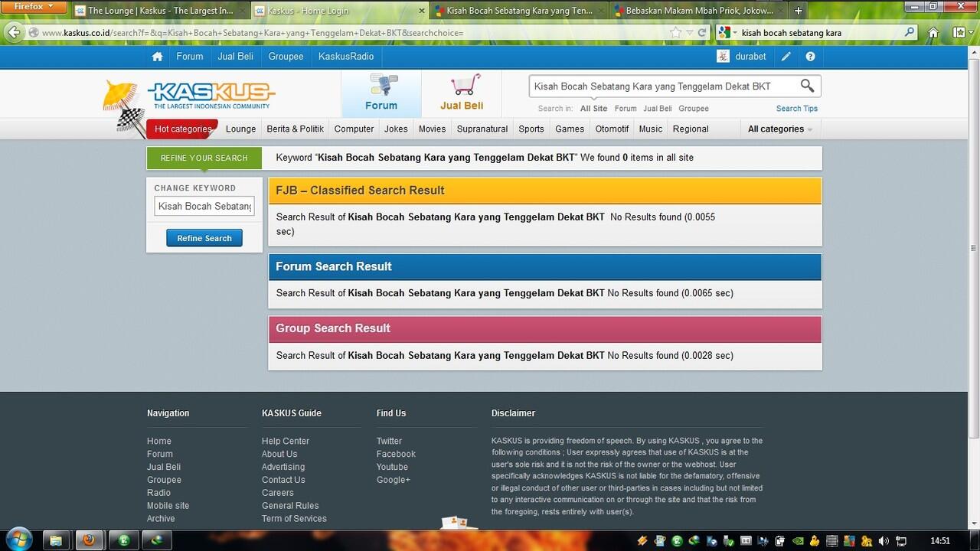Click the NVIDIA tray icon
Image resolution: width=980 pixels, height=551 pixels.
click(x=799, y=540)
